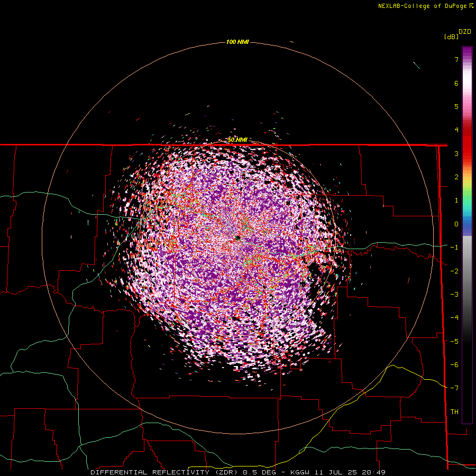Image resolution: width=476 pixels, height=476 pixels.
Task: Click the 2 dB scale value
Action: [x=456, y=177]
